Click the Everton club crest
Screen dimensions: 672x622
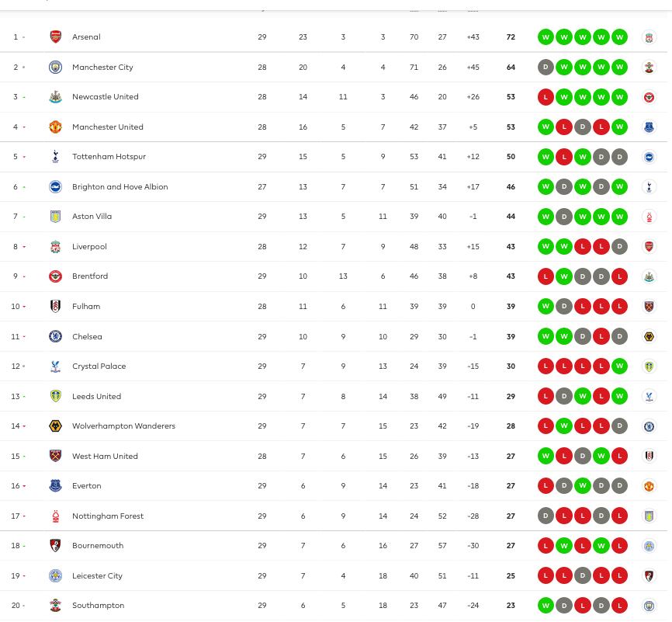pos(55,485)
